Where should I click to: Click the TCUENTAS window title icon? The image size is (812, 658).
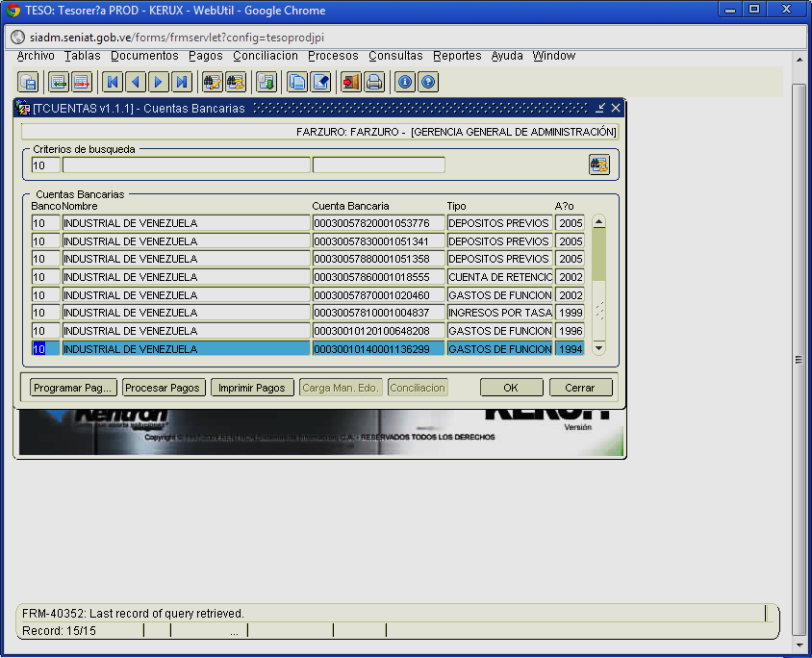[x=23, y=108]
